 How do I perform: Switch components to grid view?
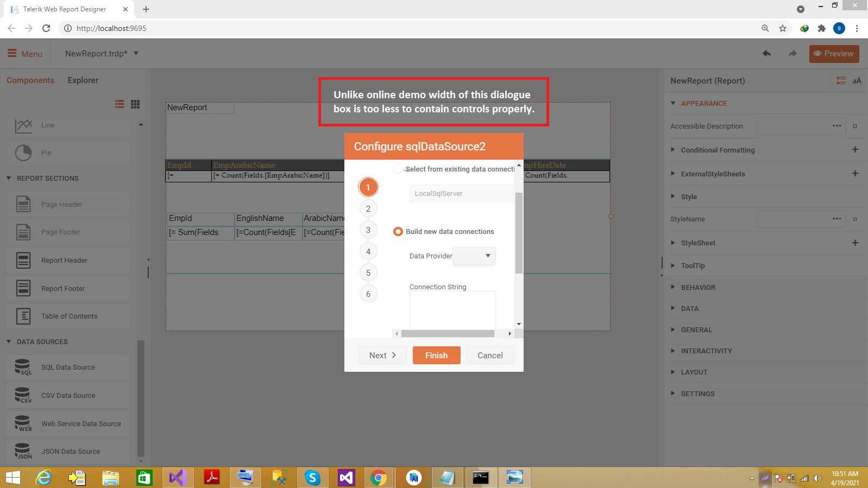click(135, 104)
